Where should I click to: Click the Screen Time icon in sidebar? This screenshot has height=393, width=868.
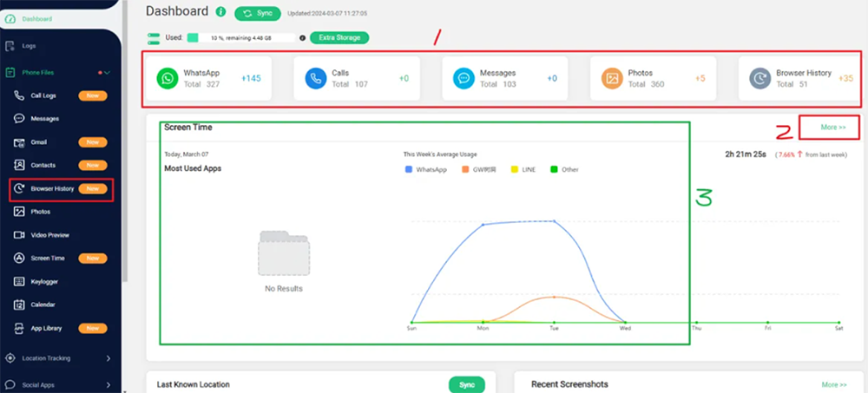(x=19, y=258)
